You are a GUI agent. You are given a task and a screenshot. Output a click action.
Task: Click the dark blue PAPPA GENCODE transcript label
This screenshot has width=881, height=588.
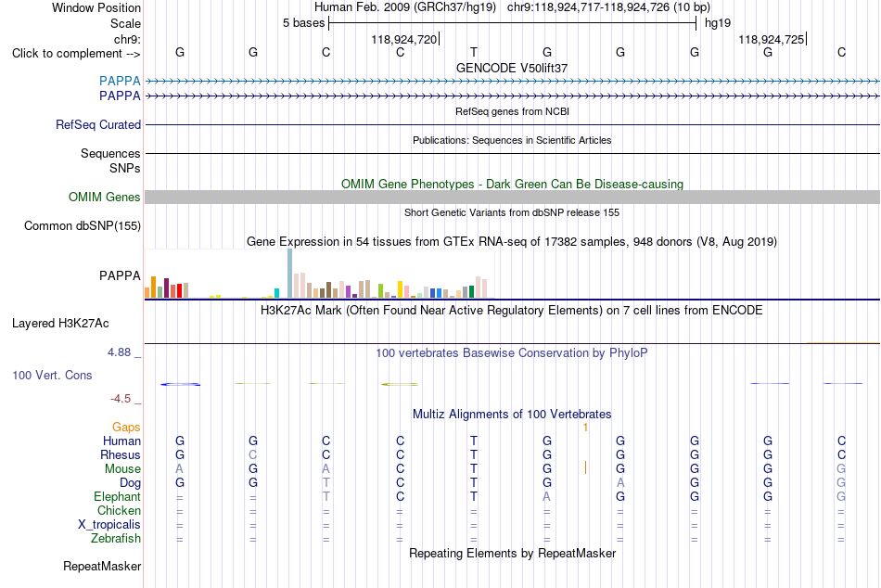coord(120,96)
